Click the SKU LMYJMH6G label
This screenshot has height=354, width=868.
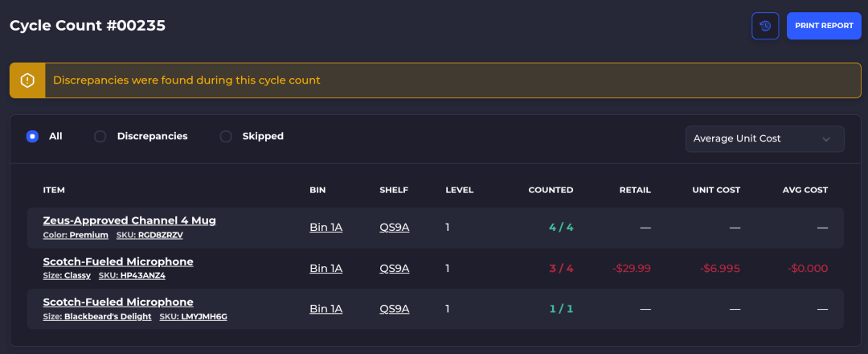[193, 317]
